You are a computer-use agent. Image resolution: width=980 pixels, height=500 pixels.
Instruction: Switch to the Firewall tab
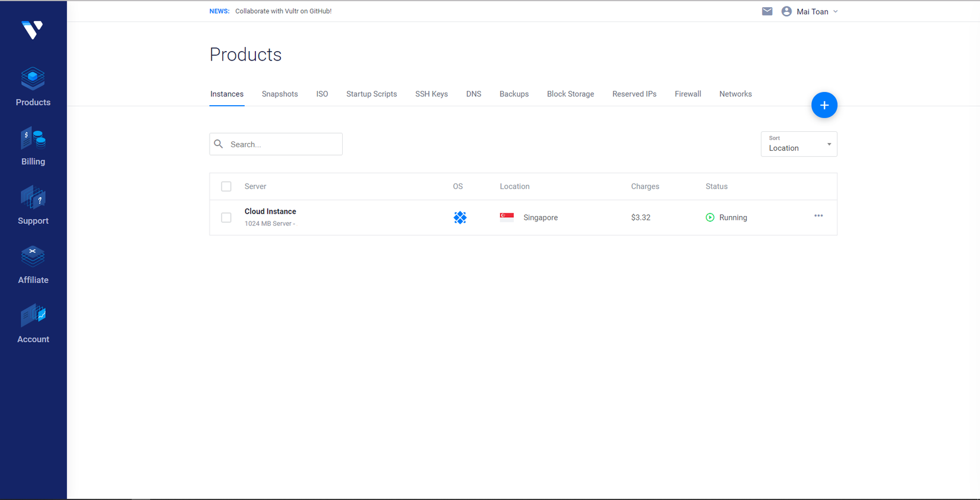(x=688, y=94)
